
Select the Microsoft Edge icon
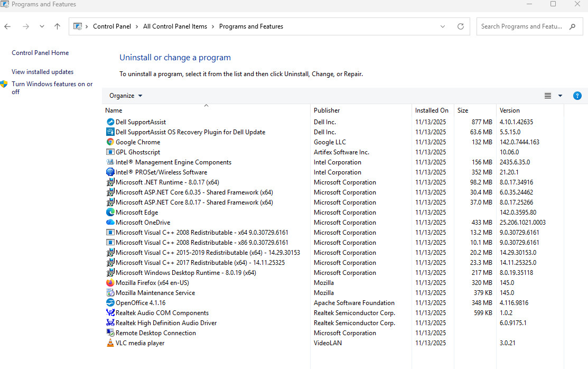[110, 213]
